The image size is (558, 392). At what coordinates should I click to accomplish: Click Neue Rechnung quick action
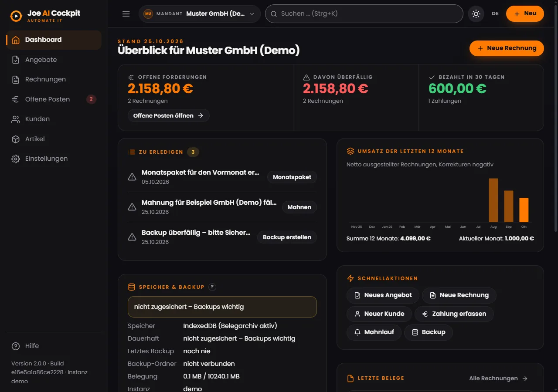pos(459,295)
